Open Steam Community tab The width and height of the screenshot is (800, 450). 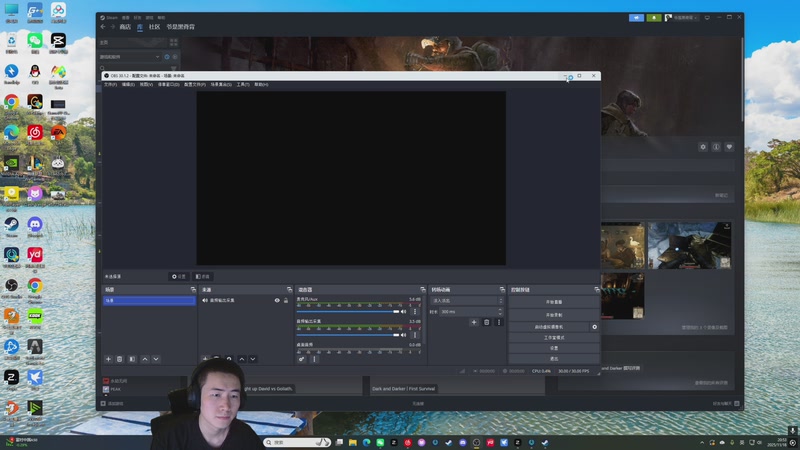[x=155, y=27]
